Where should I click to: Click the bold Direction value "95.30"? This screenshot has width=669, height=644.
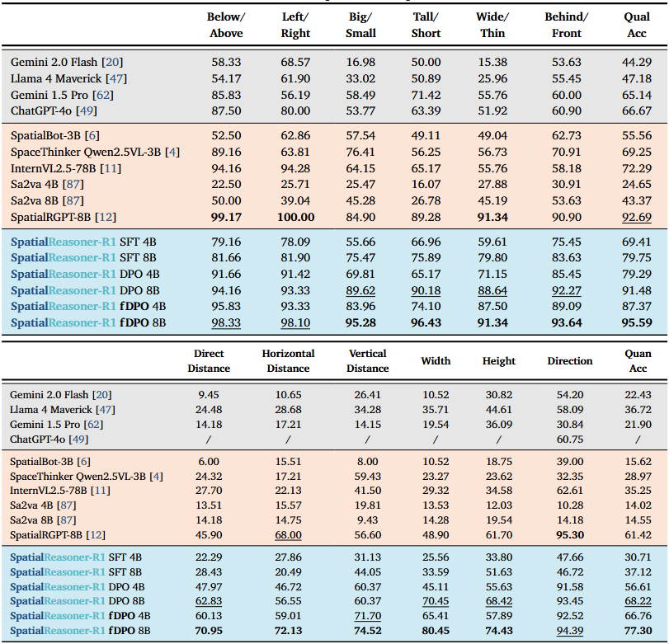point(570,535)
